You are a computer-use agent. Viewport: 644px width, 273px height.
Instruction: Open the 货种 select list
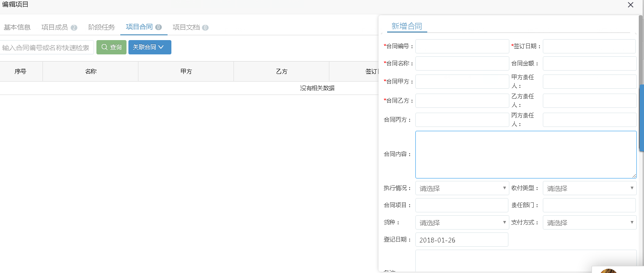click(462, 222)
